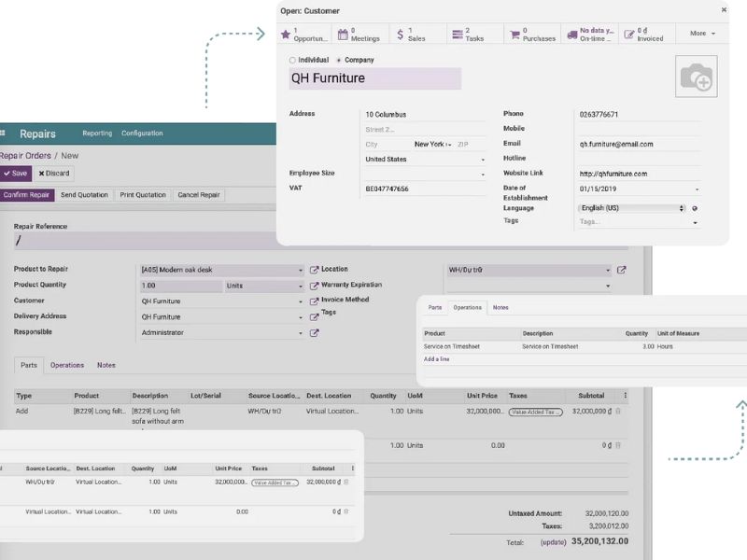This screenshot has width=747, height=560.
Task: Open external link icon beside Product to Repair
Action: point(315,270)
